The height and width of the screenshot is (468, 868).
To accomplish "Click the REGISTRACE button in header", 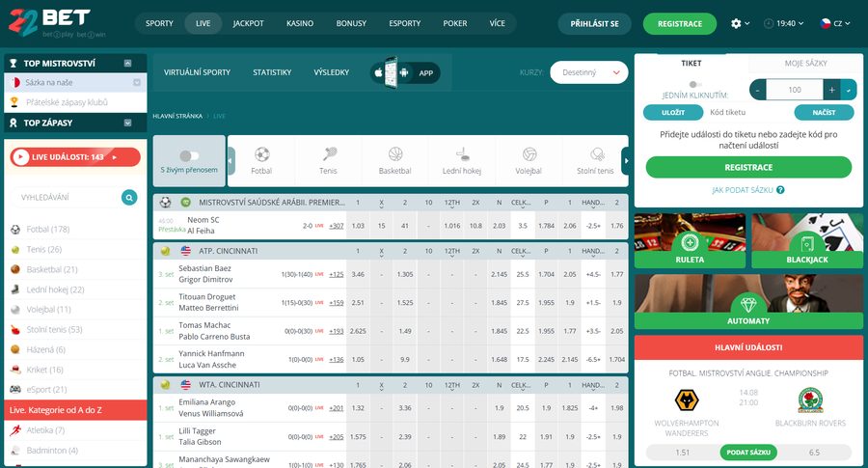I will click(680, 24).
